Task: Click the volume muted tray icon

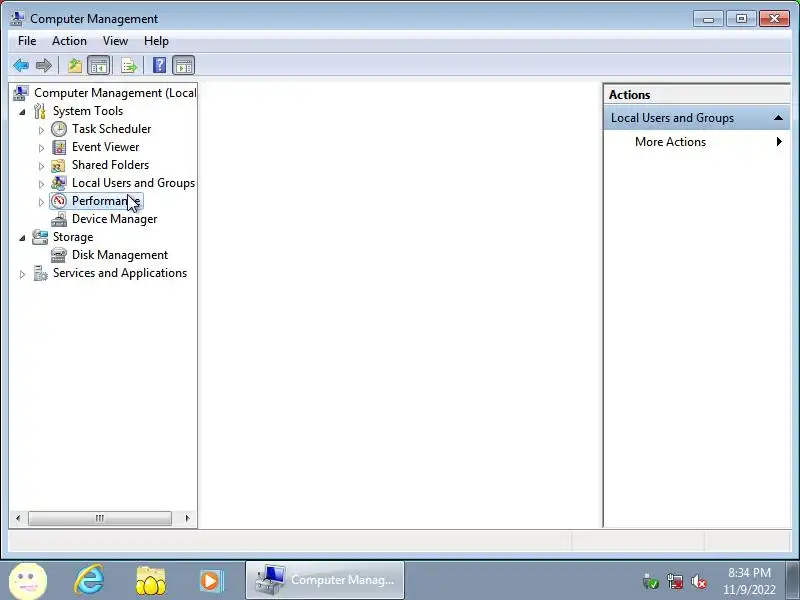Action: [698, 582]
